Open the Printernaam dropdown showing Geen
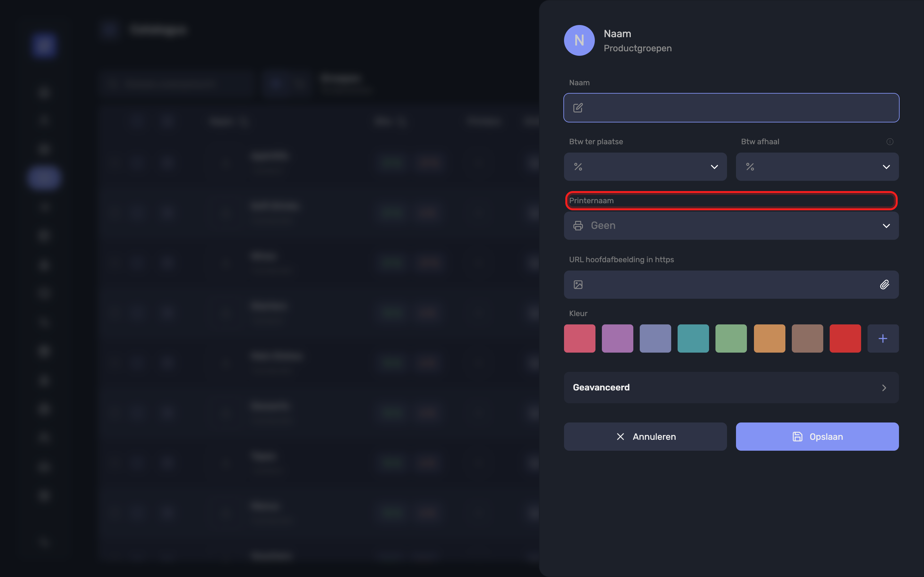The image size is (924, 577). pyautogui.click(x=731, y=226)
